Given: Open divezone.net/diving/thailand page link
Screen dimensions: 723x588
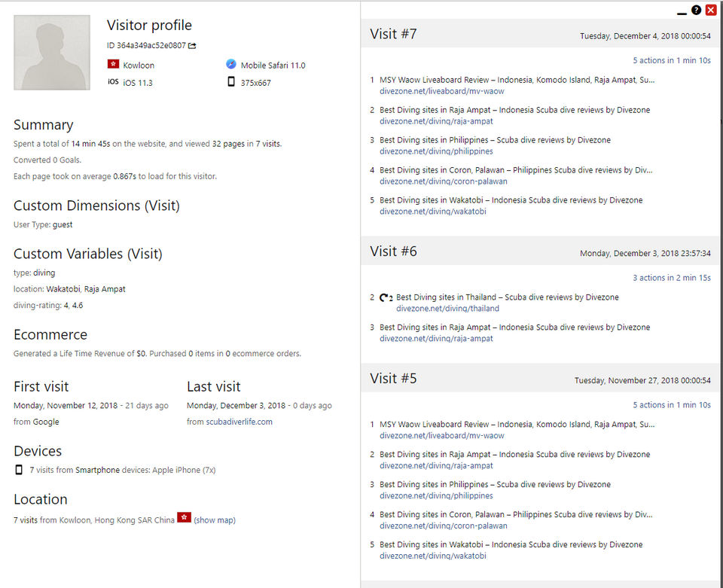Looking at the screenshot, I should [x=447, y=309].
